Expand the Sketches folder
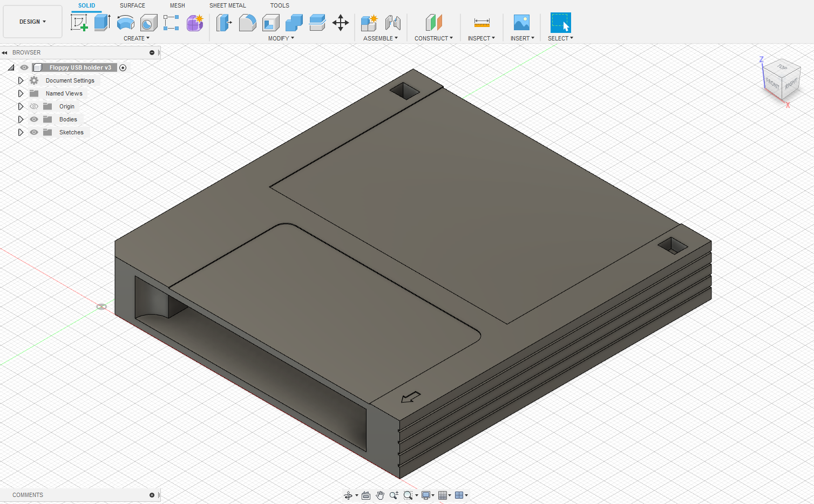The image size is (814, 504). point(21,132)
